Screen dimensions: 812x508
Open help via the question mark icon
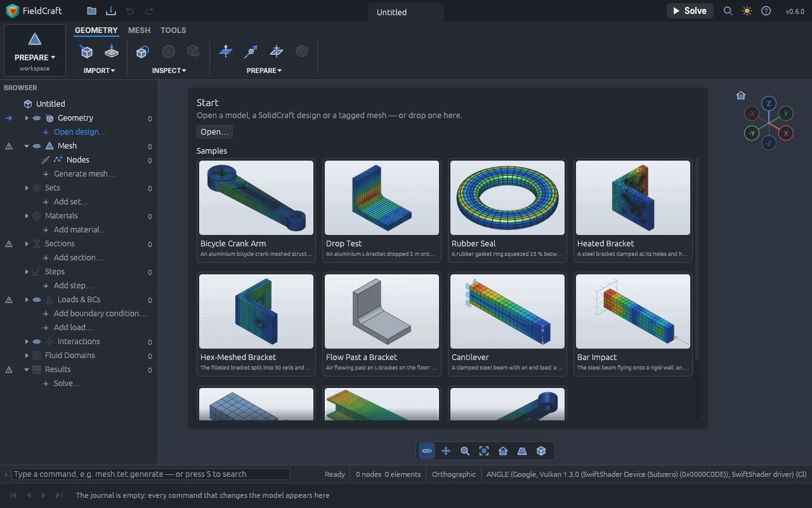pyautogui.click(x=766, y=11)
